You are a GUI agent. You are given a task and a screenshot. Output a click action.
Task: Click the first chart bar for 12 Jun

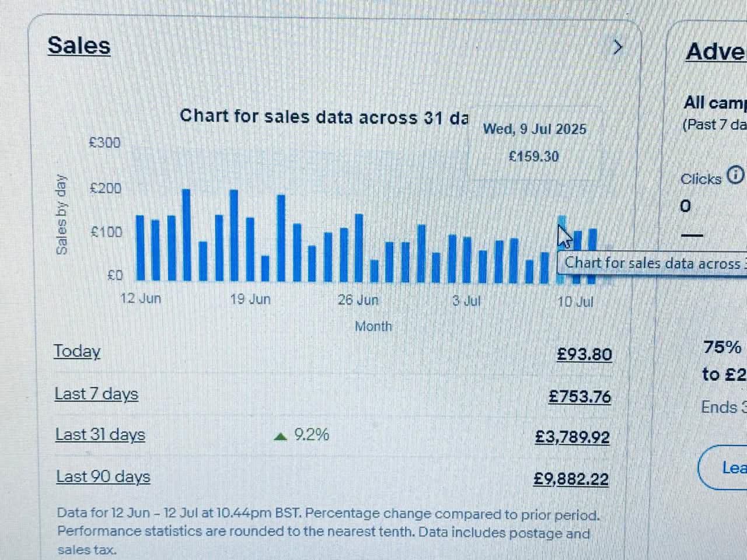[140, 248]
